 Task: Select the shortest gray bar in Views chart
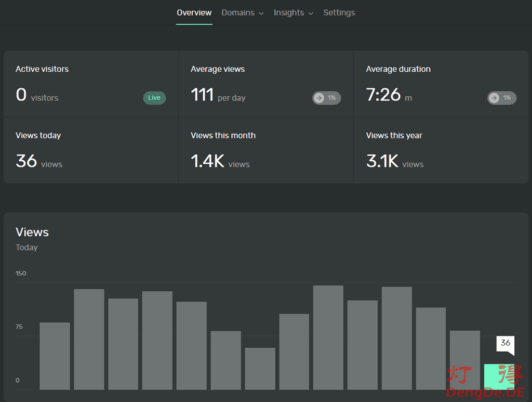pyautogui.click(x=260, y=368)
